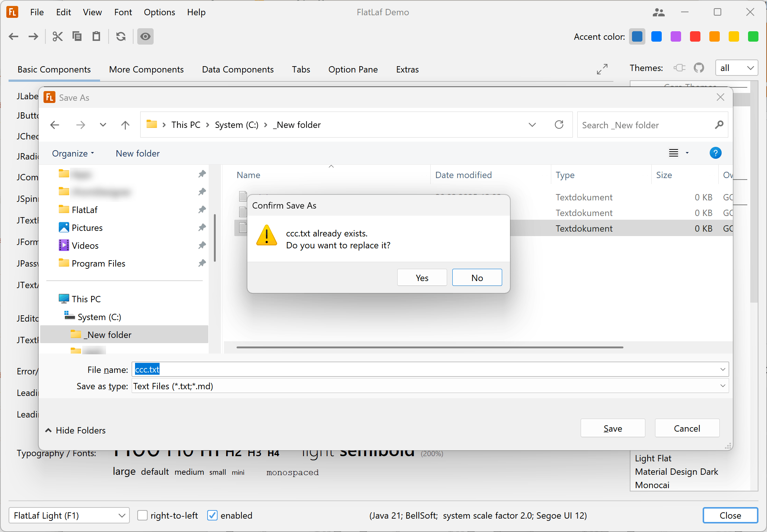Open the File name dropdown arrow
The image size is (767, 532).
pos(723,369)
